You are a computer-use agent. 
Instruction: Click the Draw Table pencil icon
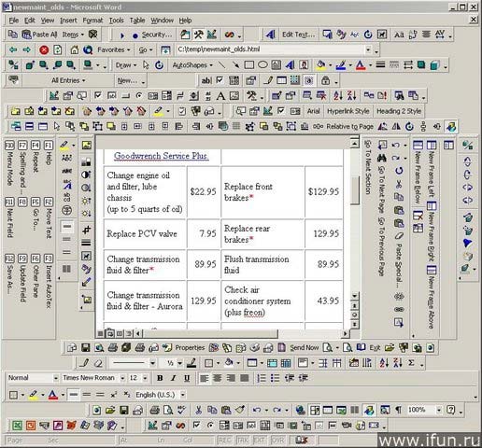click(x=84, y=363)
